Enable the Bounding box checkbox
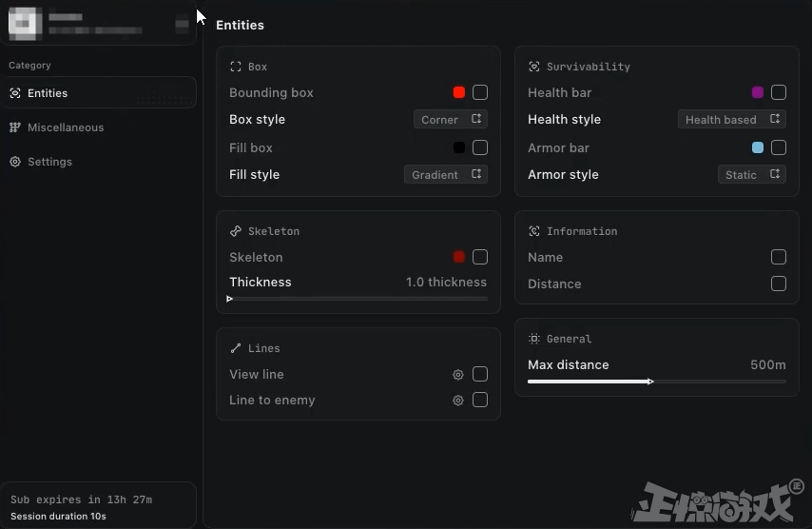This screenshot has height=529, width=812. pyautogui.click(x=480, y=92)
